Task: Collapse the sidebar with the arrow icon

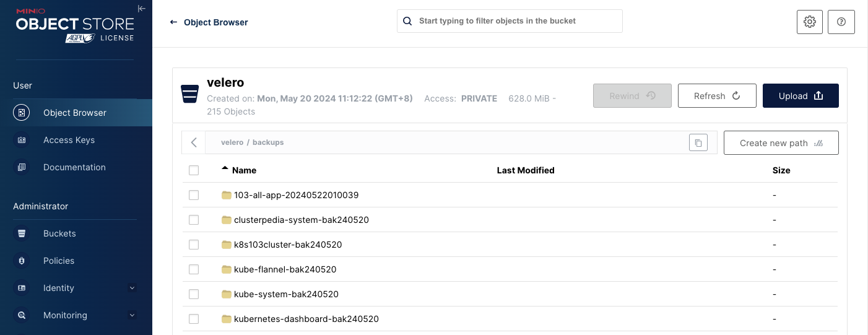Action: click(x=142, y=9)
